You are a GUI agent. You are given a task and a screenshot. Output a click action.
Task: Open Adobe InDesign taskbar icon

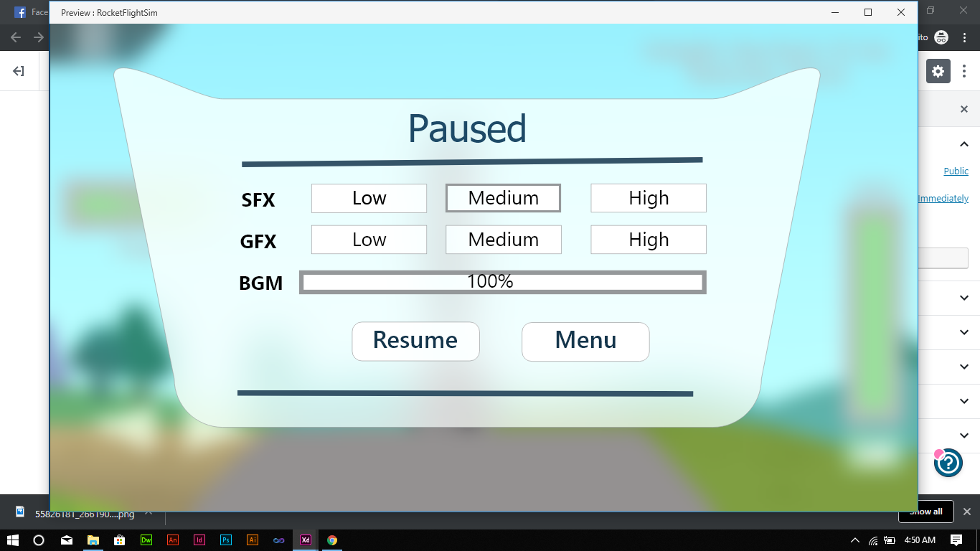point(199,540)
